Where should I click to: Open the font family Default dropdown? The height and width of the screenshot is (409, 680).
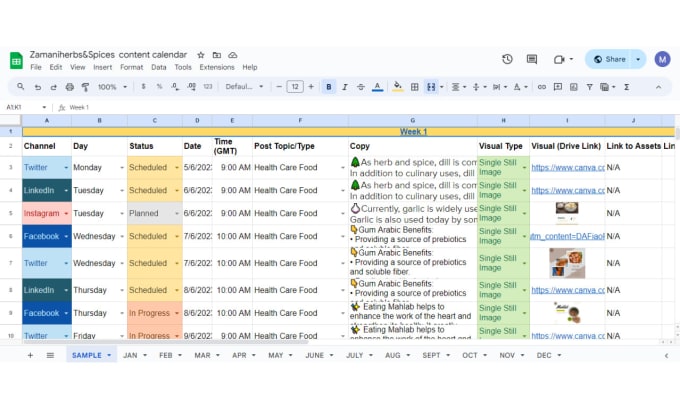pyautogui.click(x=244, y=87)
